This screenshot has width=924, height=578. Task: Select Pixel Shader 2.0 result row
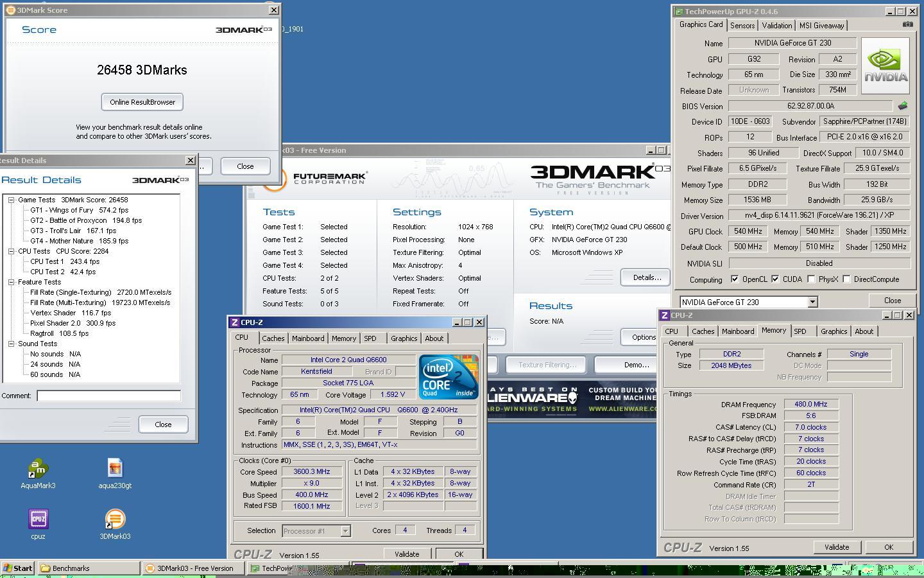point(73,323)
